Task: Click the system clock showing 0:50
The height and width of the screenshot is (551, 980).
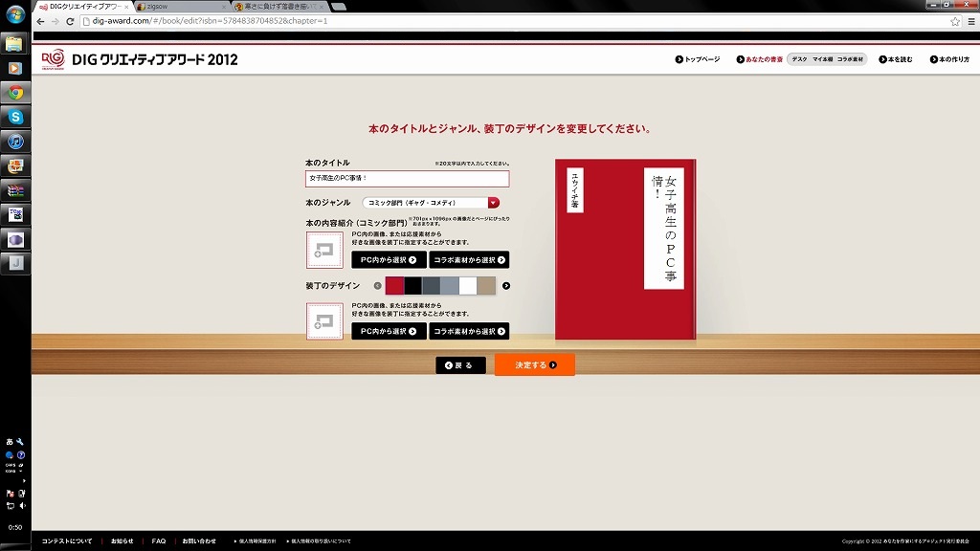Action: (15, 527)
